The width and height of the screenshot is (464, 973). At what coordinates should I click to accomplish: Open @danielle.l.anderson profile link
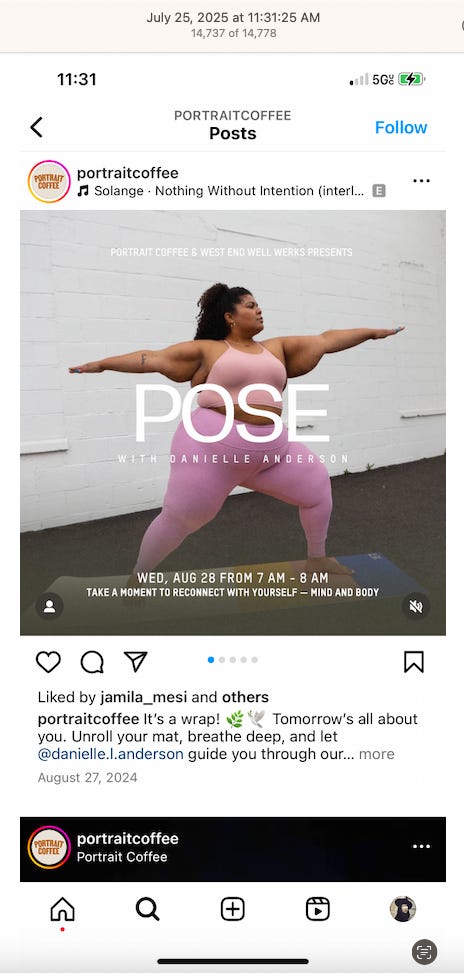[x=110, y=754]
